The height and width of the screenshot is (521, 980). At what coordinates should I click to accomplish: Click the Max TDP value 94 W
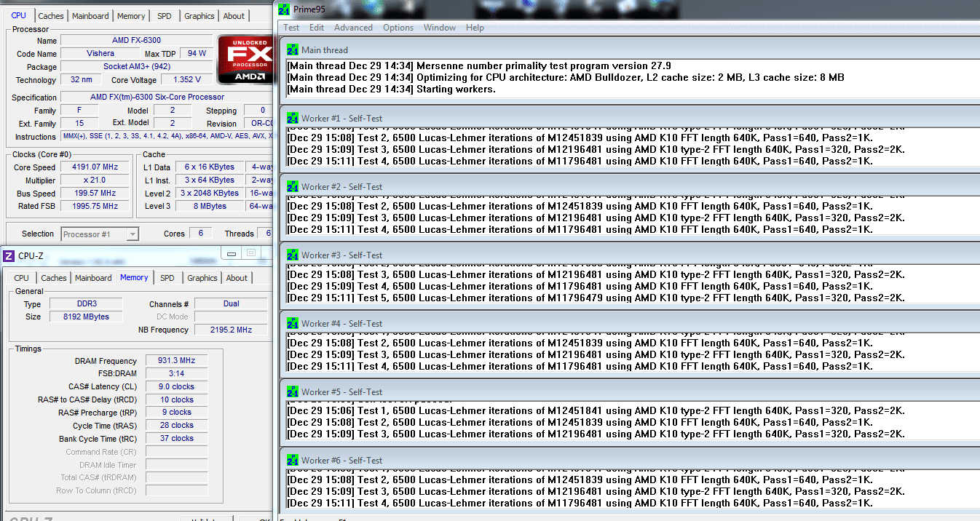click(x=197, y=54)
